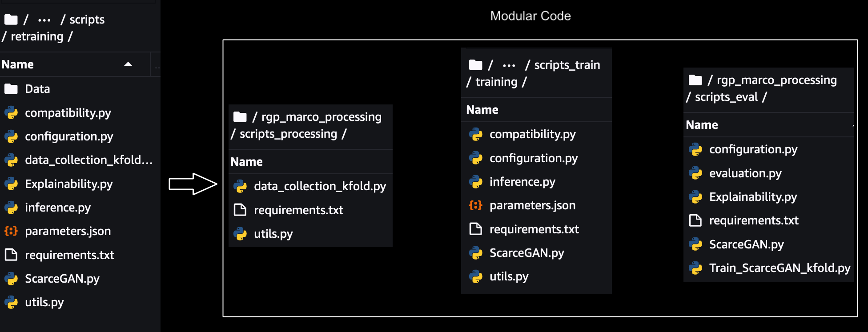Open evaluation.py in scripts_eval
Viewport: 868px width, 332px height.
745,173
